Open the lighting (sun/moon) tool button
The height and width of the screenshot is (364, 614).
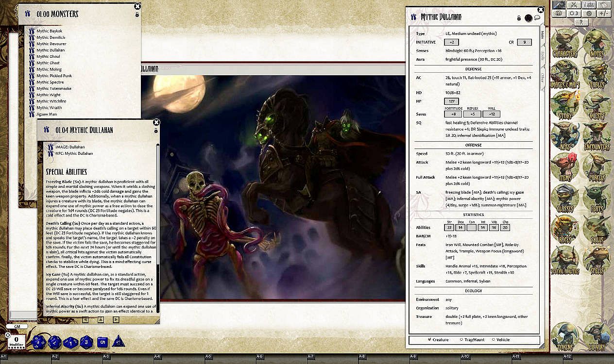(573, 13)
